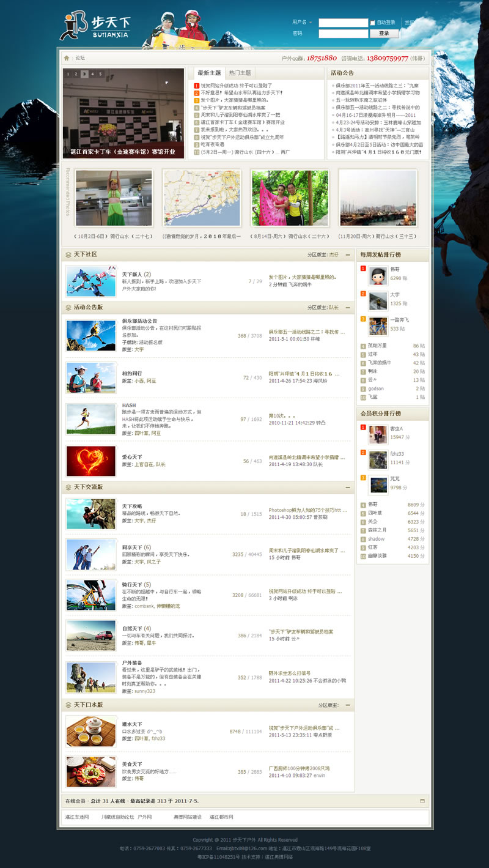Open 灌水天下 forum via tea set icon

tap(90, 730)
